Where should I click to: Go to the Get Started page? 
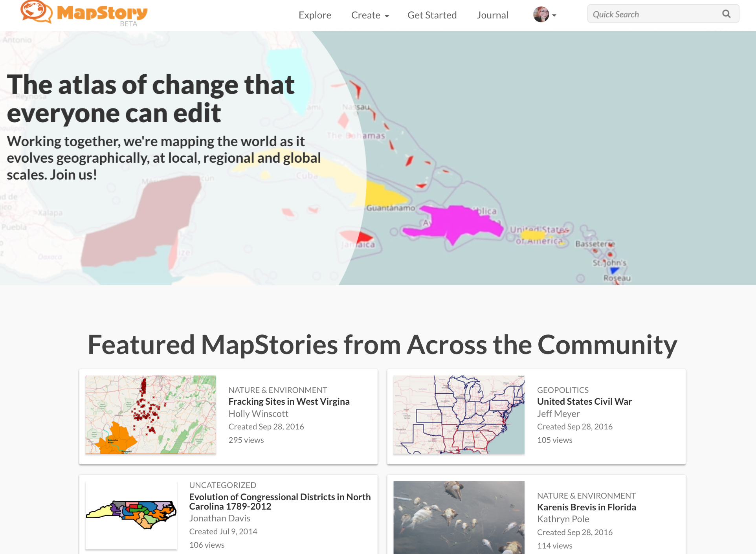click(432, 15)
